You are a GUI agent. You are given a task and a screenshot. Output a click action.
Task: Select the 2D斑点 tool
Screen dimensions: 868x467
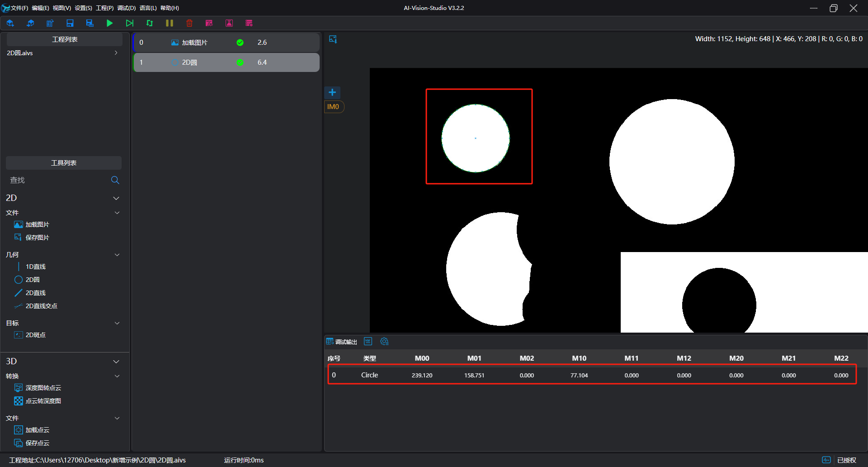click(30, 335)
